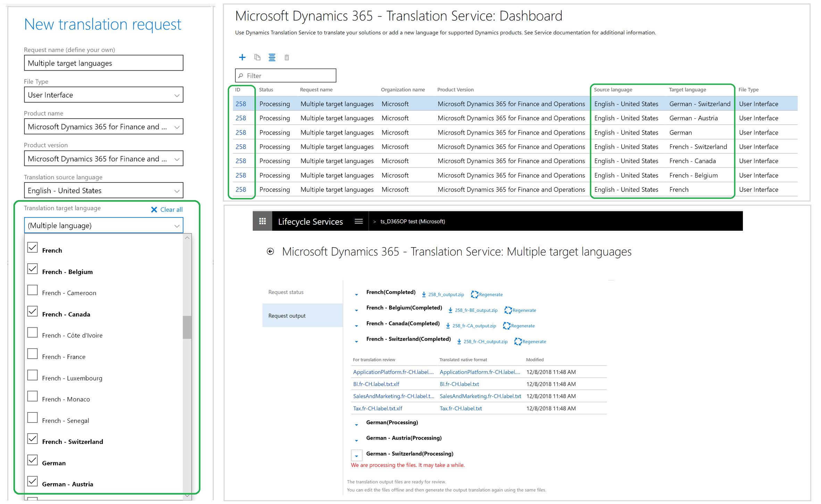Open the Lifecycle Services hamburger menu
821x504 pixels.
pyautogui.click(x=359, y=221)
